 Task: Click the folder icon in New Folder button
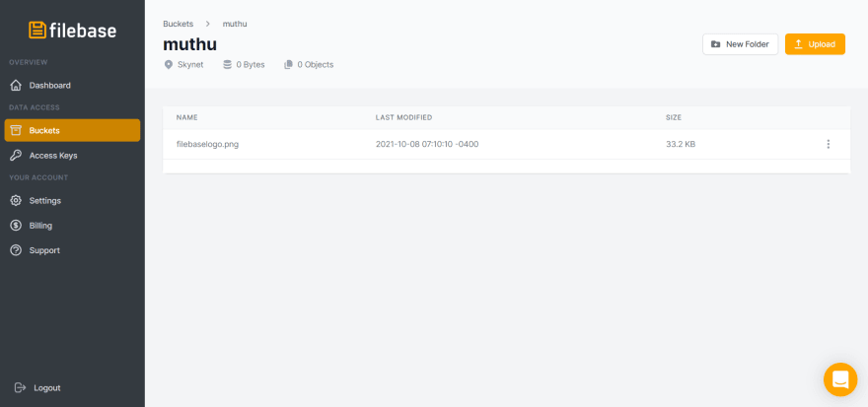[716, 44]
